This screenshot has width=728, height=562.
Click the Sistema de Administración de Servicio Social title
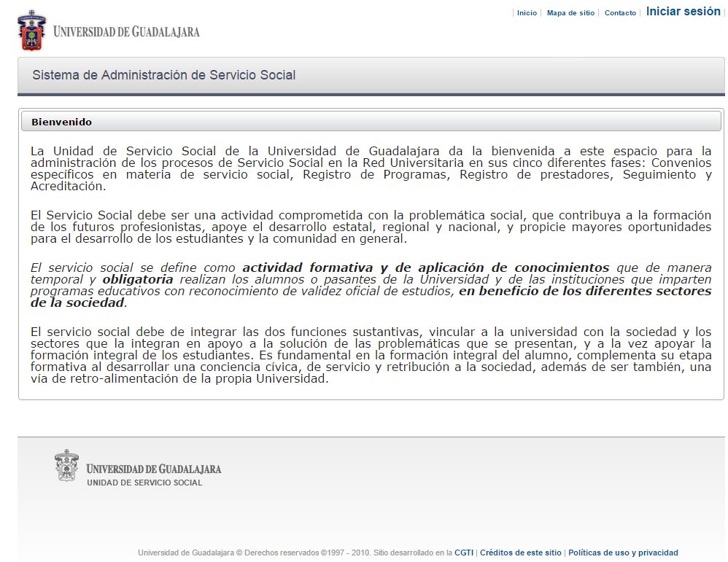pos(164,75)
